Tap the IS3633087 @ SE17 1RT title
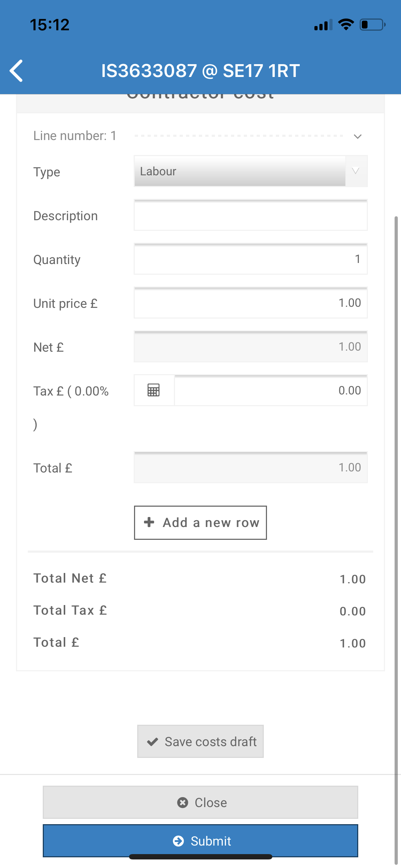Viewport: 401px width, 868px height. click(200, 70)
